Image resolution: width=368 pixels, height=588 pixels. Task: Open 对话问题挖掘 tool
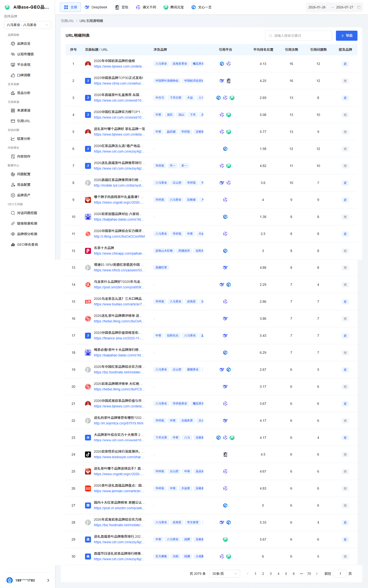pyautogui.click(x=27, y=213)
